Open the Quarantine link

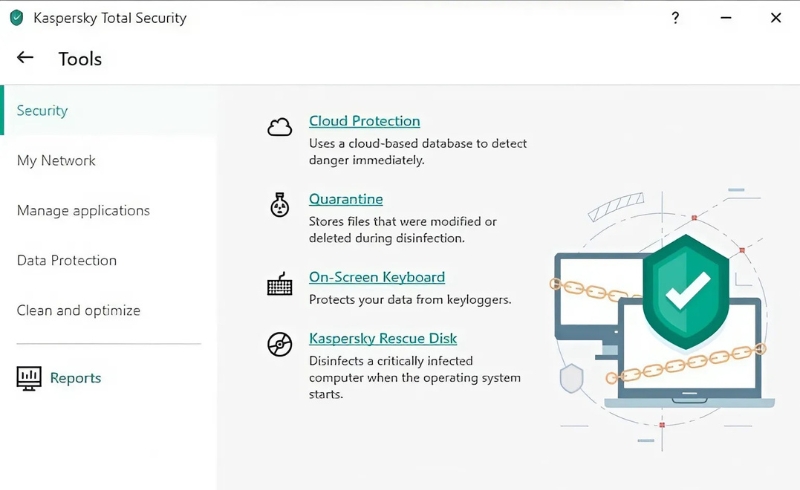pyautogui.click(x=346, y=199)
